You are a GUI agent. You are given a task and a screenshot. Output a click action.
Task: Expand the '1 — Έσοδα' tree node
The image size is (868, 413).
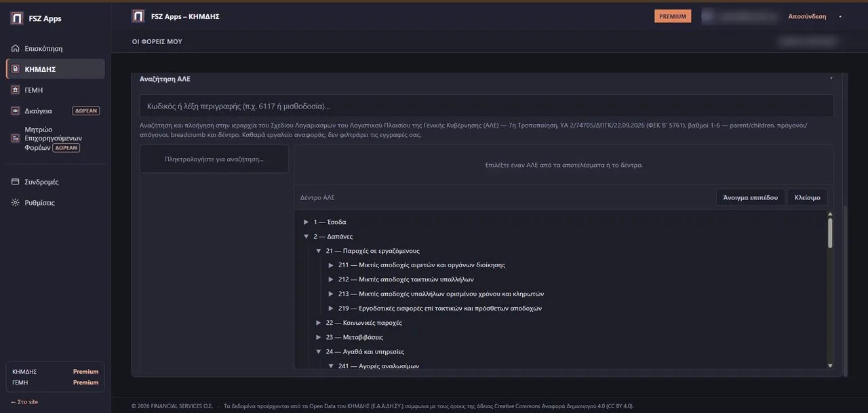coord(307,222)
